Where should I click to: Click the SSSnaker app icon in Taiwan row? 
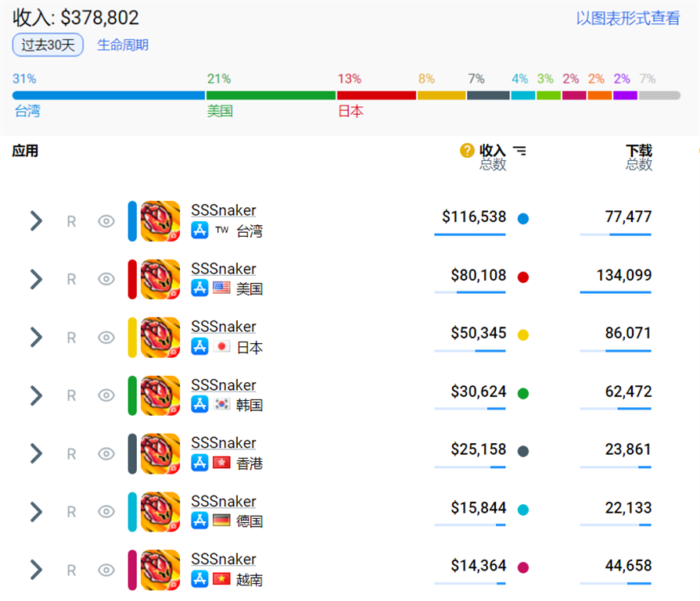coord(160,221)
